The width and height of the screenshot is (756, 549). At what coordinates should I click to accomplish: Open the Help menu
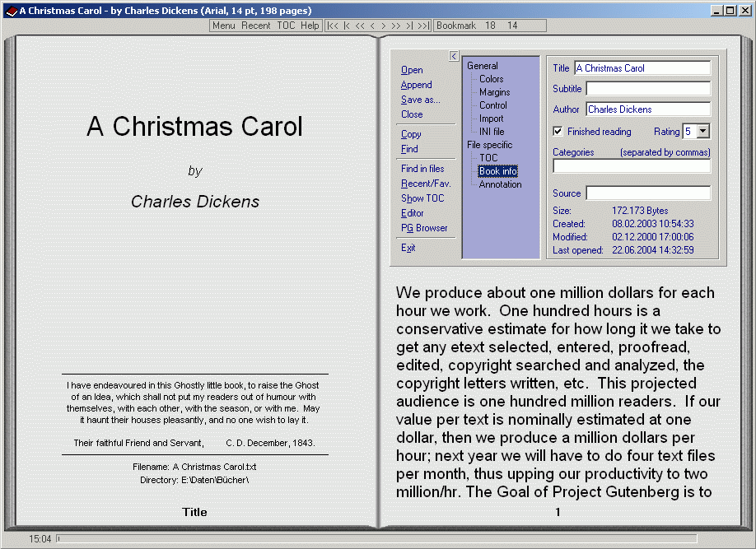click(310, 26)
